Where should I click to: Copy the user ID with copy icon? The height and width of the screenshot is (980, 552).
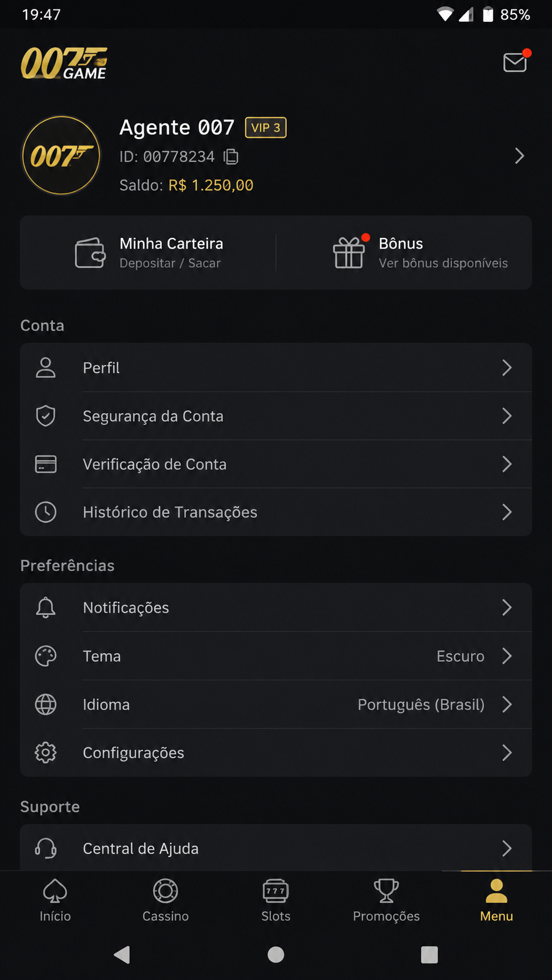click(231, 156)
